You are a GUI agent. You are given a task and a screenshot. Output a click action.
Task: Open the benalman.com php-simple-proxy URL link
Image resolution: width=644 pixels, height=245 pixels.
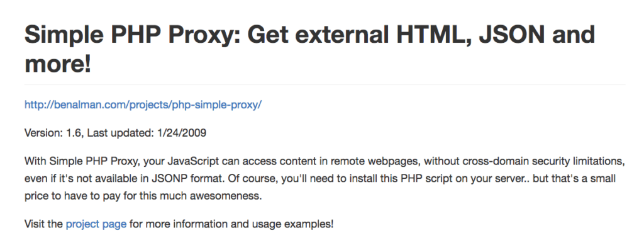(143, 105)
